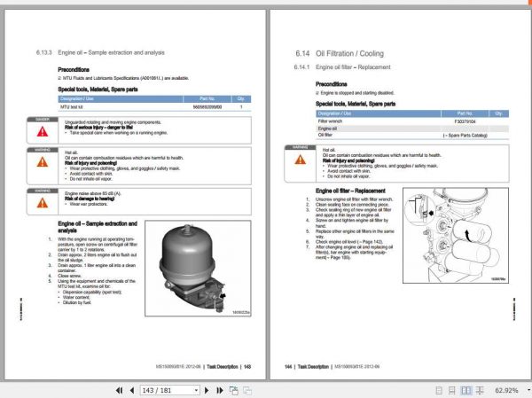Click 'MTU test kit' table row
532x398 pixels.
click(x=154, y=107)
